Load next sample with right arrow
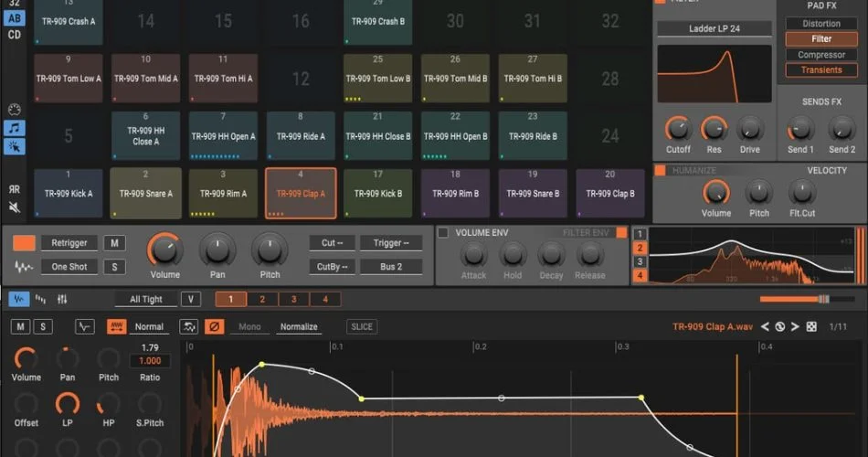The image size is (868, 457). (x=795, y=327)
